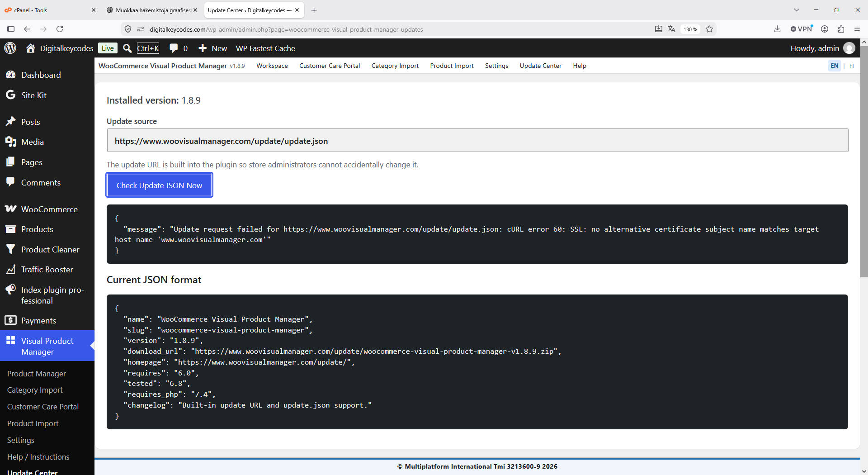This screenshot has width=868, height=475.
Task: Click the 130 % zoom level indicator
Action: 690,29
